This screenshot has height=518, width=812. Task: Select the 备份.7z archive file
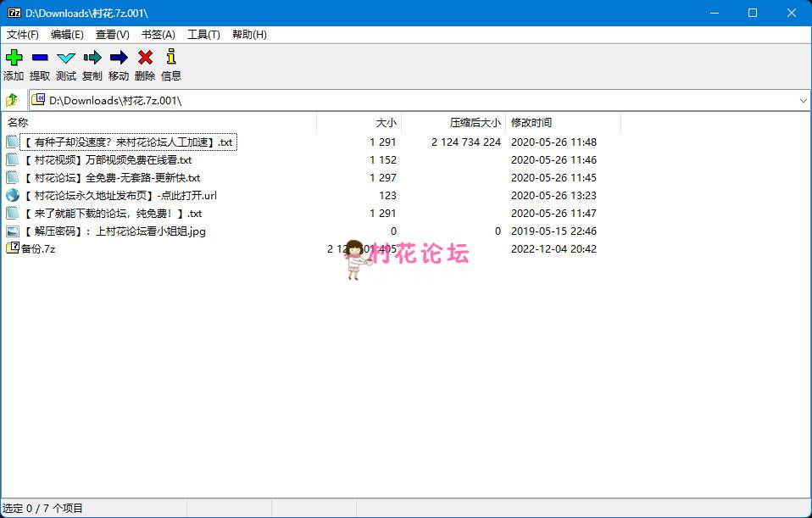pos(38,249)
